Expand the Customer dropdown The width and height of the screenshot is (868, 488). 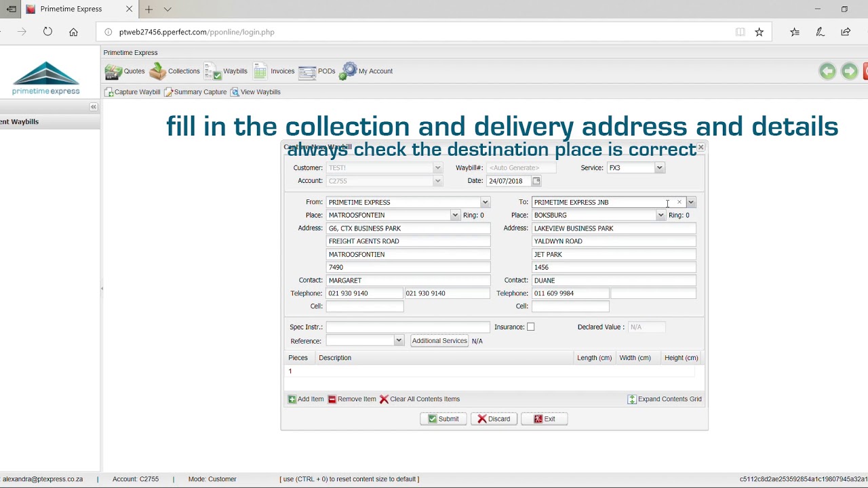click(437, 168)
